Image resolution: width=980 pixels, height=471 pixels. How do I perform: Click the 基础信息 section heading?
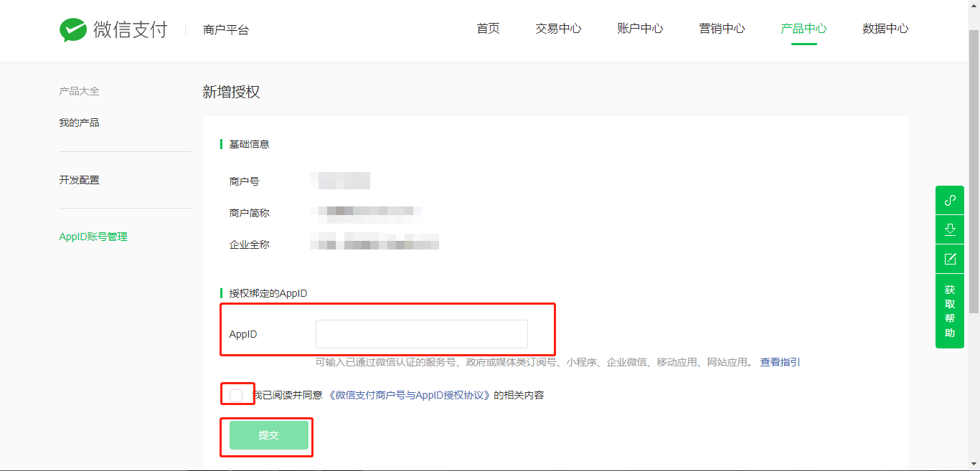click(249, 144)
